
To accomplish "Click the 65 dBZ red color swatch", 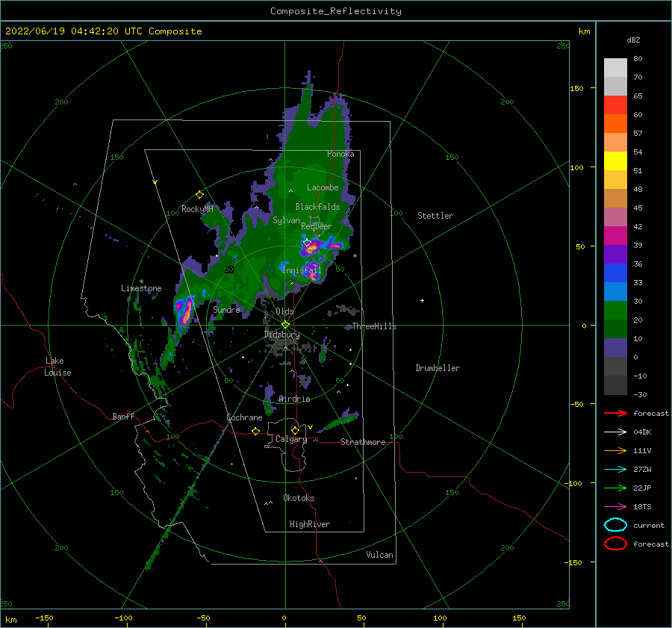I will tap(615, 105).
